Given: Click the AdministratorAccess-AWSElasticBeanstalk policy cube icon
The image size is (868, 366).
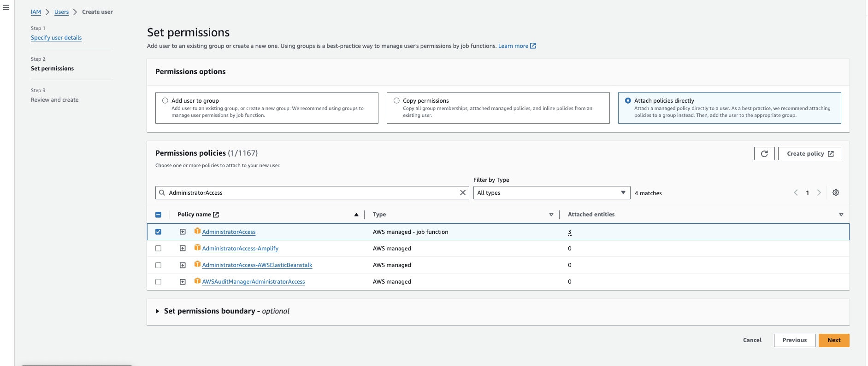Looking at the screenshot, I should (197, 264).
